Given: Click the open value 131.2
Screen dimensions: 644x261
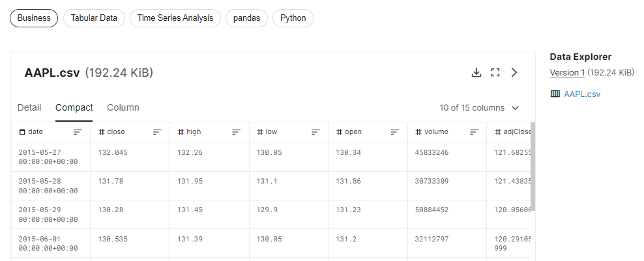Looking at the screenshot, I should (x=346, y=239).
